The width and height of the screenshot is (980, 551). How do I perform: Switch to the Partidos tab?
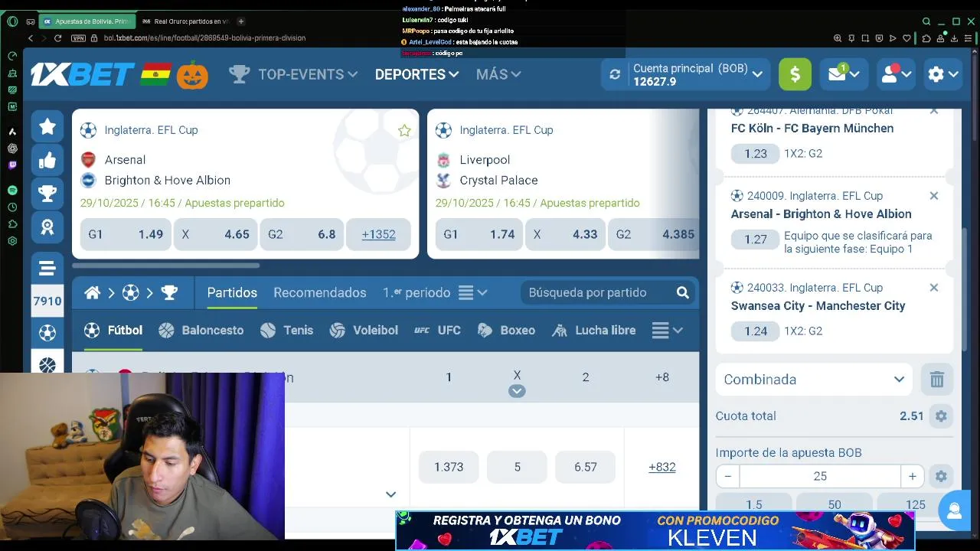[x=232, y=292]
